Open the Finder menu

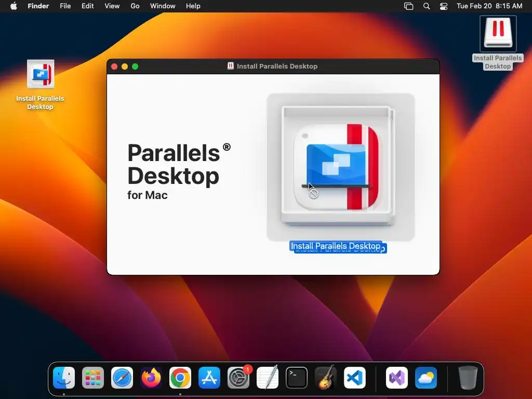pyautogui.click(x=38, y=6)
